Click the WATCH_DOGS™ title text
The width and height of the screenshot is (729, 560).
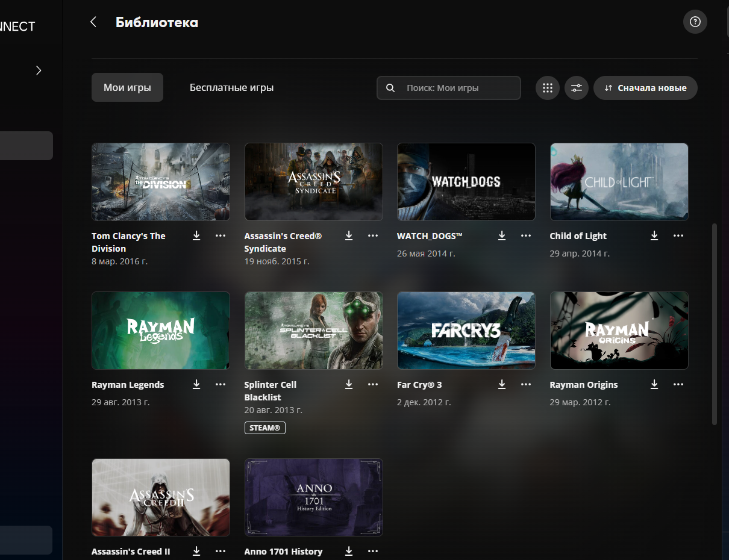click(430, 236)
